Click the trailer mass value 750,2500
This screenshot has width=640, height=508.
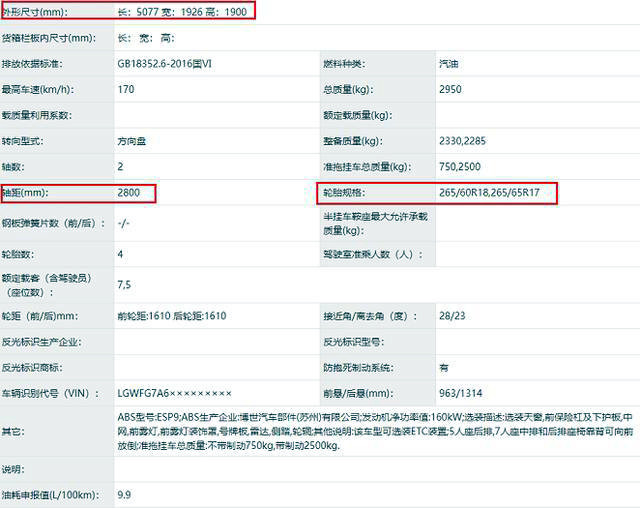coord(460,166)
